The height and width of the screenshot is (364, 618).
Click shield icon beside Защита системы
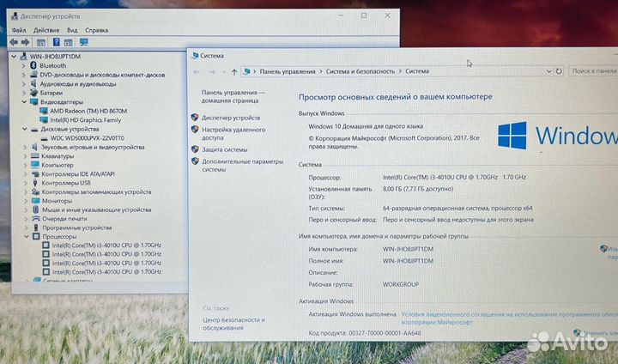195,149
